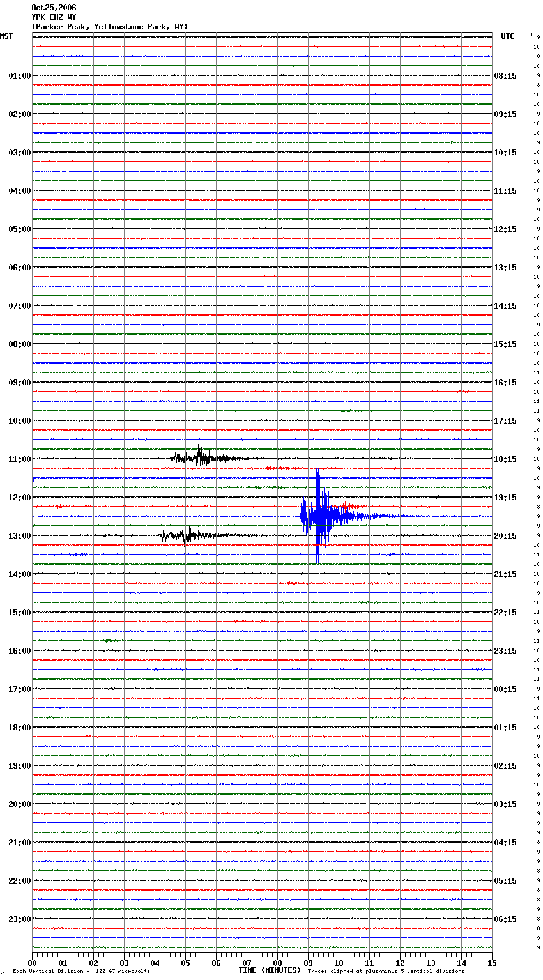Select the 11:00 MST time label
The height and width of the screenshot is (980, 543).
[20, 459]
